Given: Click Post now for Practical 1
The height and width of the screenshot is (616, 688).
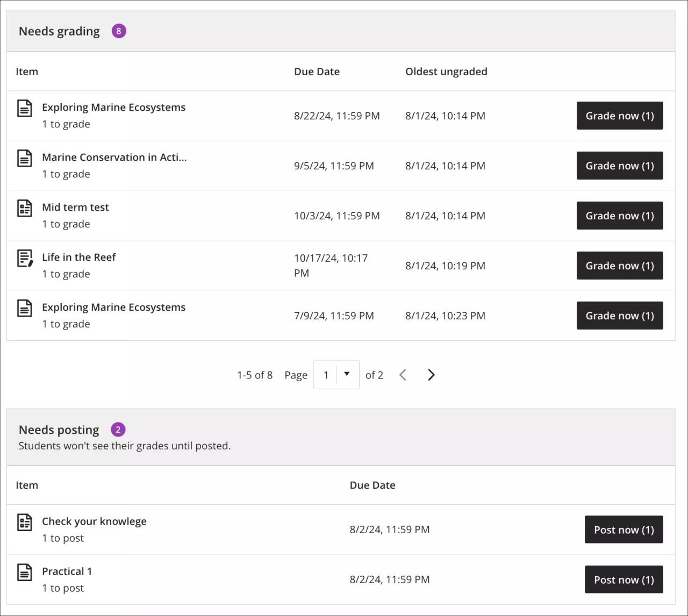Looking at the screenshot, I should tap(623, 579).
